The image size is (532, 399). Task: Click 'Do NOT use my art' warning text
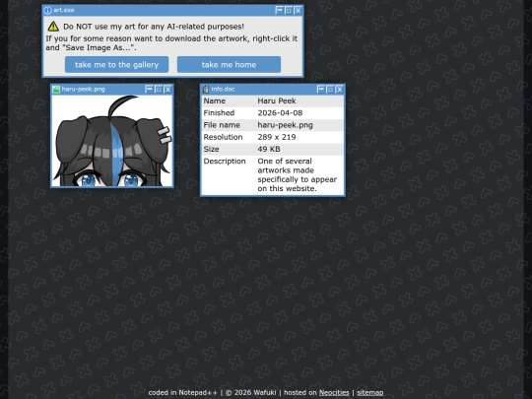coord(154,27)
